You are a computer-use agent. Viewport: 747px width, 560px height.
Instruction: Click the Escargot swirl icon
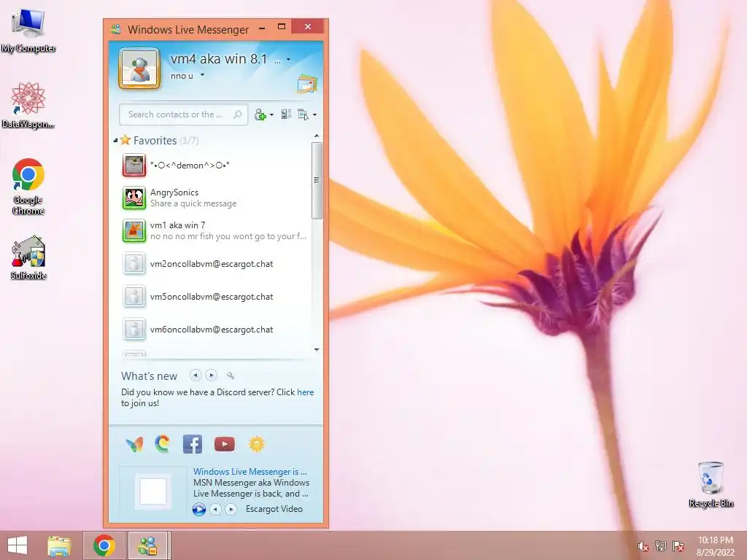click(x=163, y=444)
